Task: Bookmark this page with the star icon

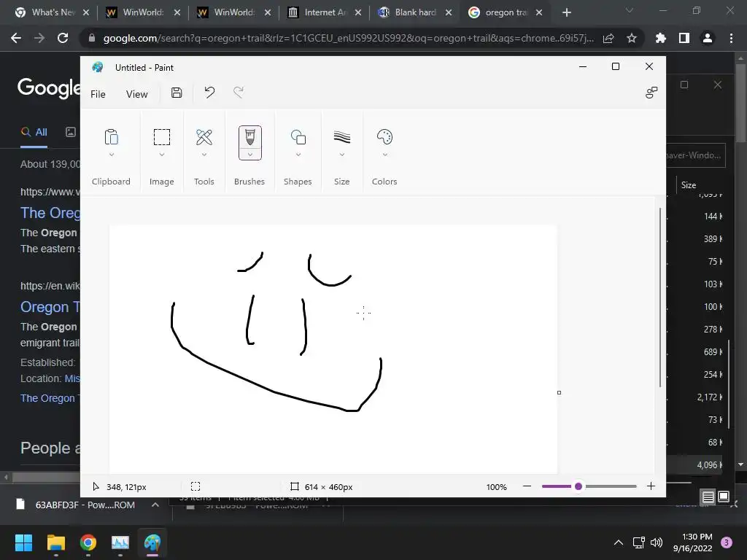Action: (x=632, y=38)
